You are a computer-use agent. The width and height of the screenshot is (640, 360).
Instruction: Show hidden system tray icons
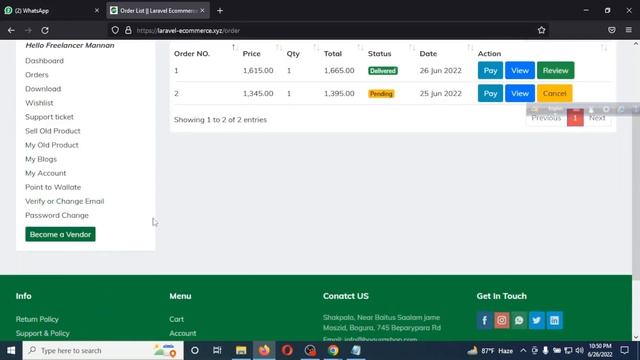point(523,350)
